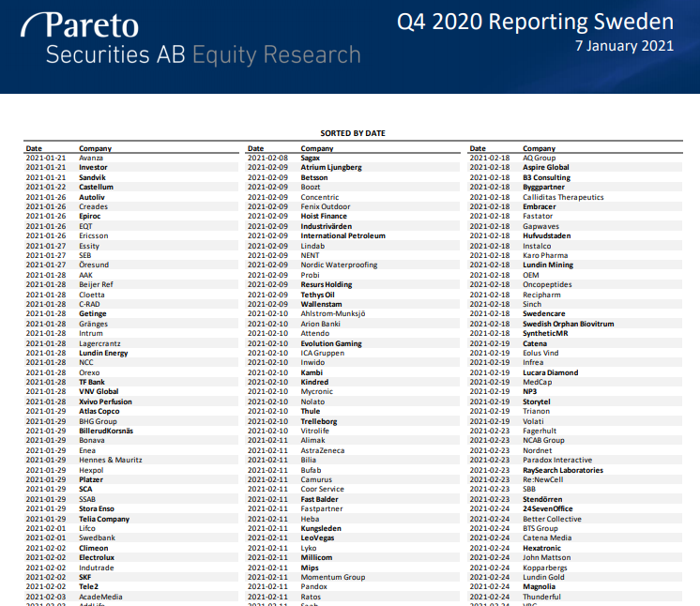Select the Atlas Copco company

click(x=99, y=411)
